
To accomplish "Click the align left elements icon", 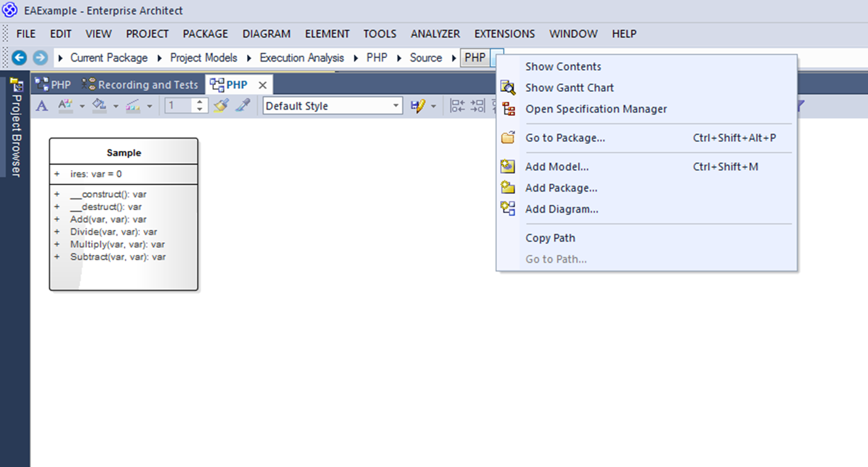I will 457,106.
